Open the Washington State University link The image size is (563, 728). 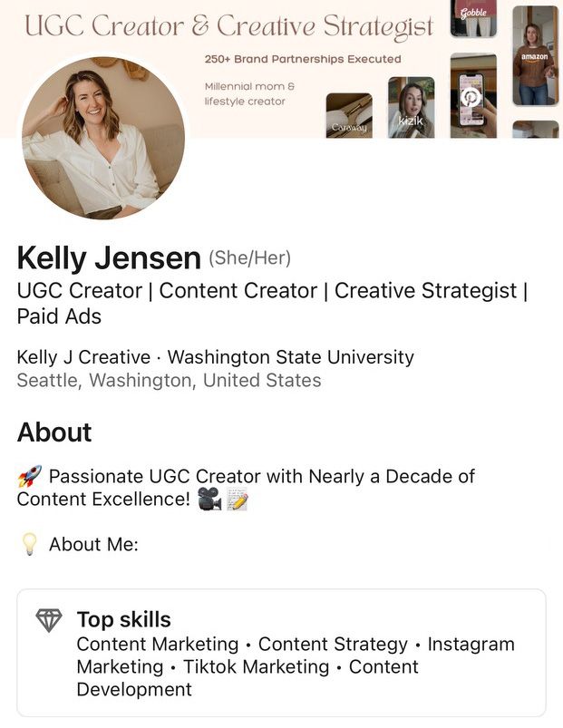[290, 357]
